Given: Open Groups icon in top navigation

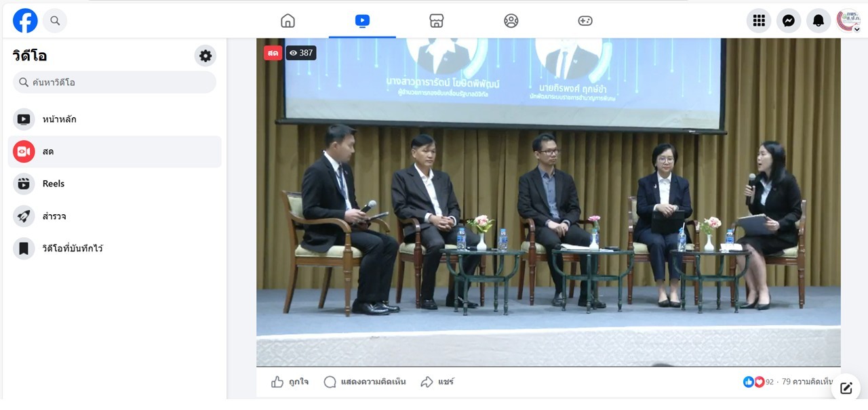Looking at the screenshot, I should click(x=511, y=21).
